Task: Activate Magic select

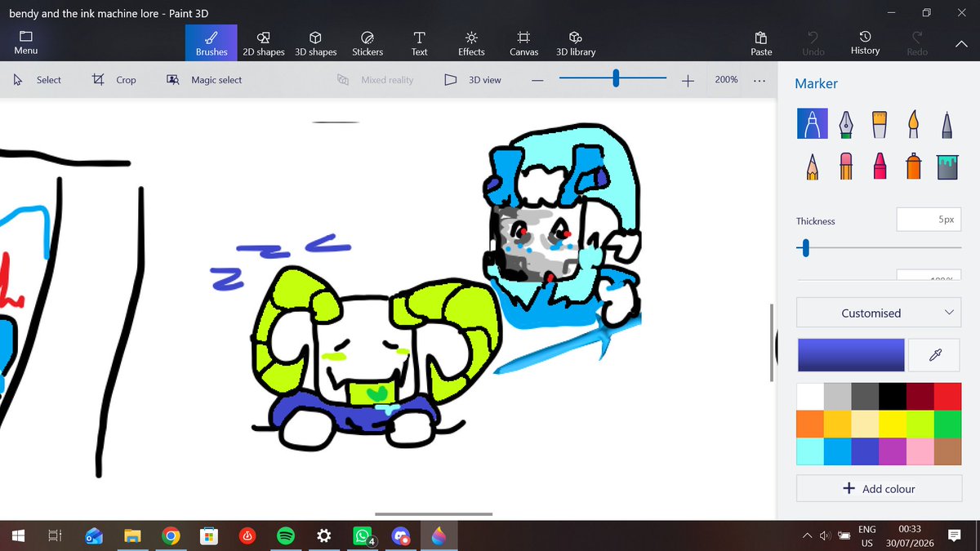Action: pos(204,80)
